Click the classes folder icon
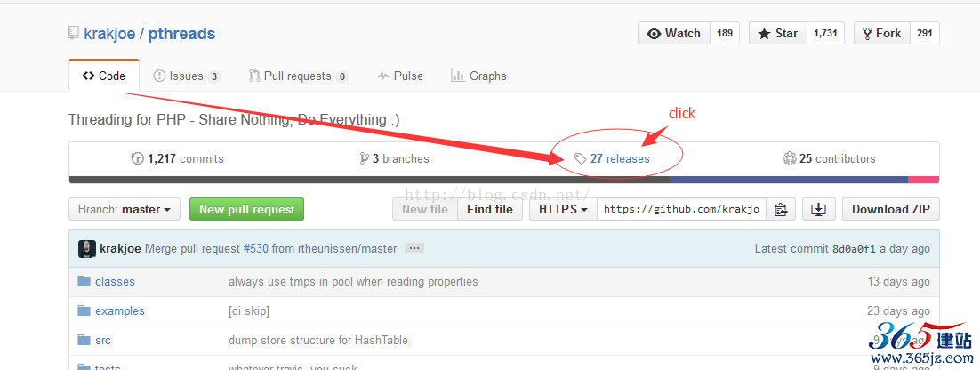The width and height of the screenshot is (980, 370). pos(84,281)
